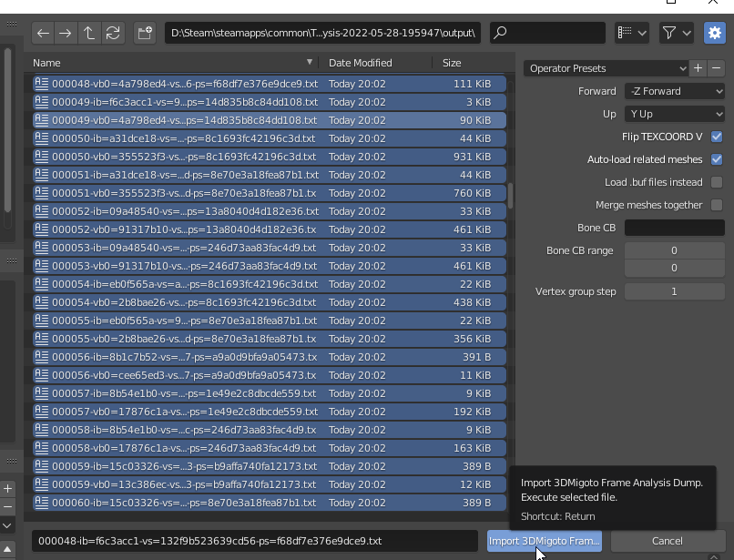Open the Up axis dropdown

(675, 114)
